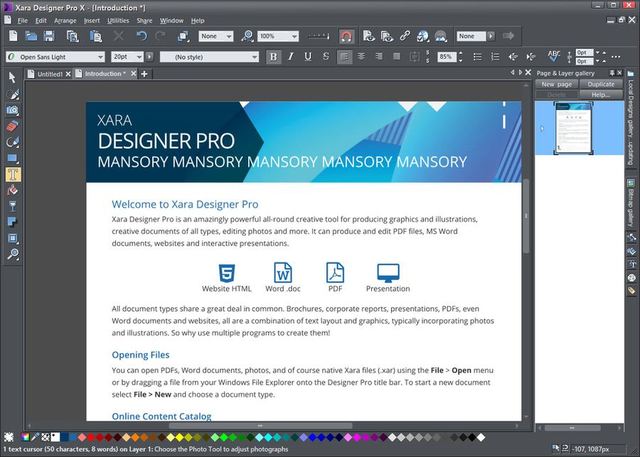This screenshot has width=640, height=457.
Task: Open the Insert menu
Action: tap(91, 21)
